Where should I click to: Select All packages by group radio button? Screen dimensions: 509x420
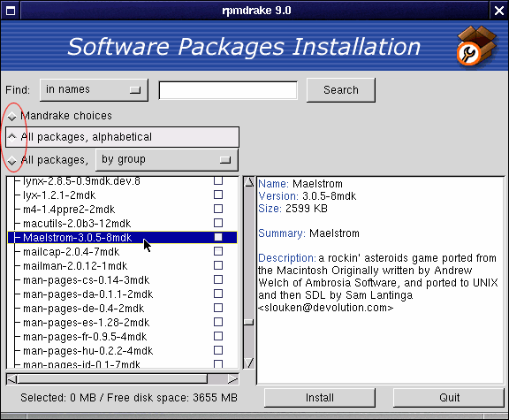[x=12, y=160]
